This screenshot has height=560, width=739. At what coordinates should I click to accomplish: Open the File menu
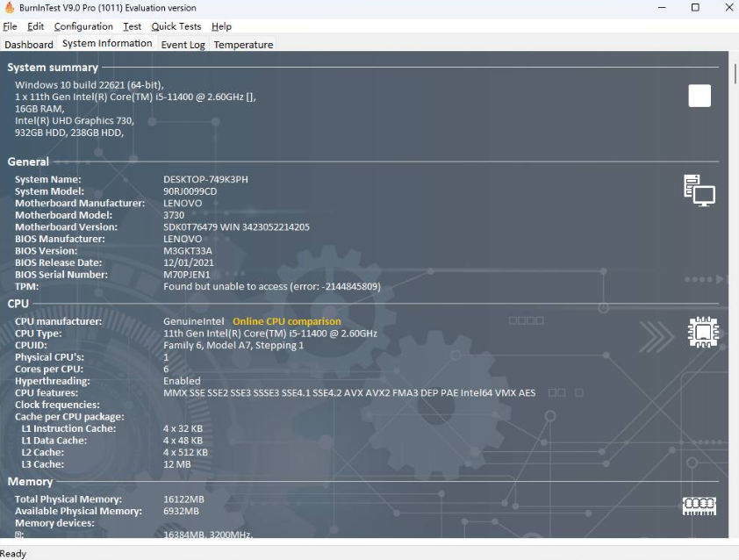10,26
